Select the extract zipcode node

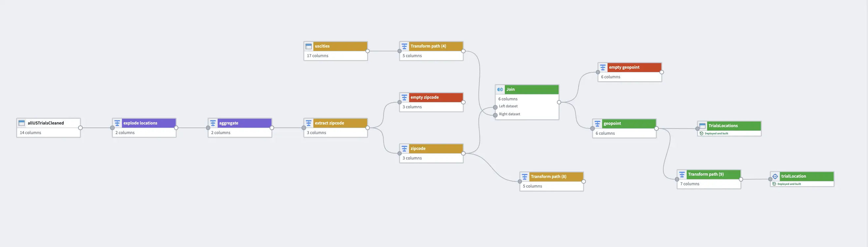coord(335,128)
